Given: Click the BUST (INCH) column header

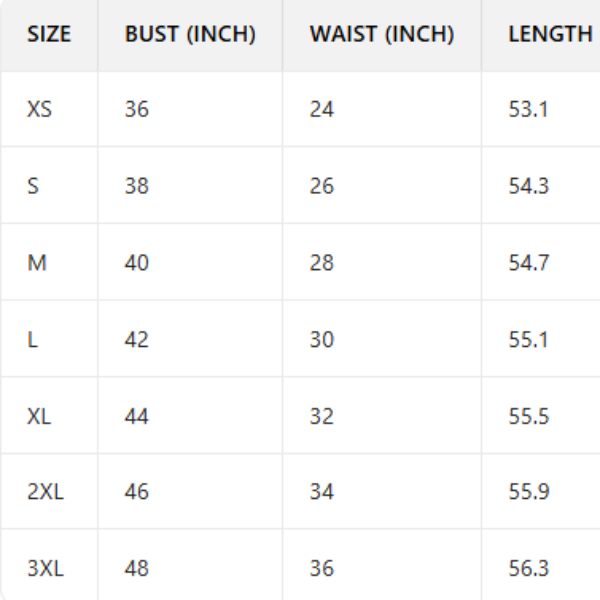Looking at the screenshot, I should coord(190,34).
